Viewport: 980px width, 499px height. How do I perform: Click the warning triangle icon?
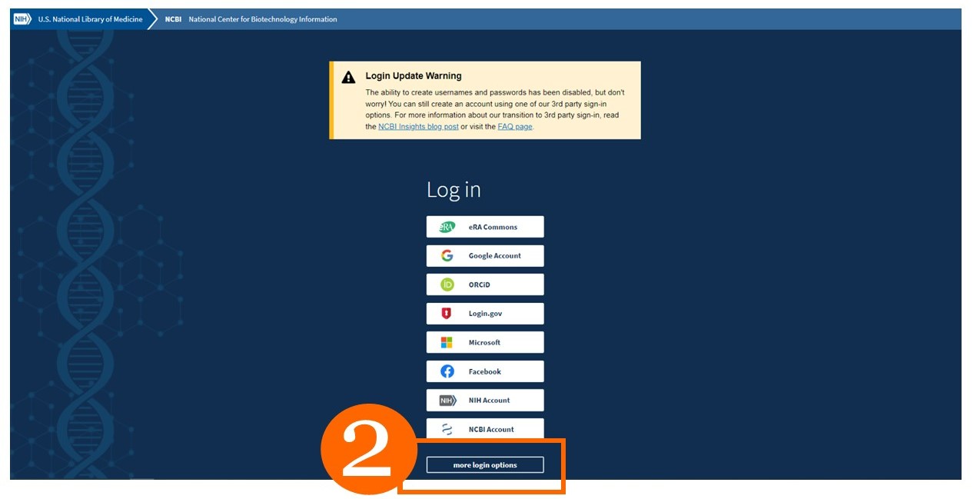pos(347,75)
